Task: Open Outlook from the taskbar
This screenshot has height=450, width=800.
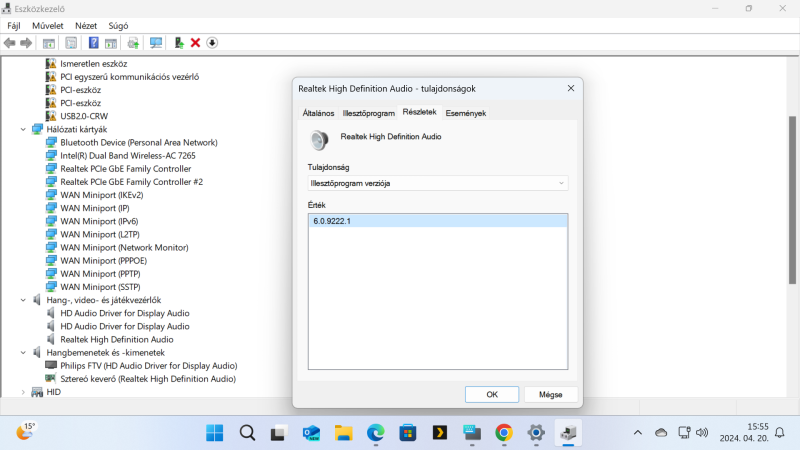Action: click(x=311, y=433)
